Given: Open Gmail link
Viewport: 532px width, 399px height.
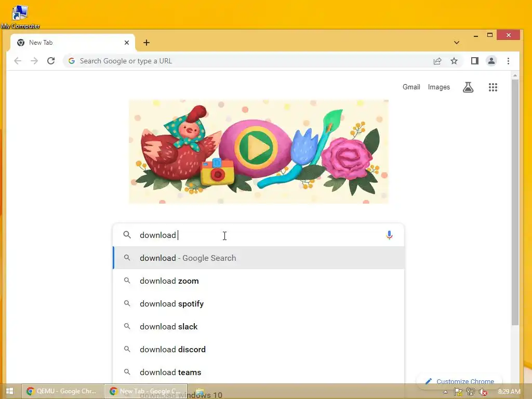Looking at the screenshot, I should [x=411, y=87].
